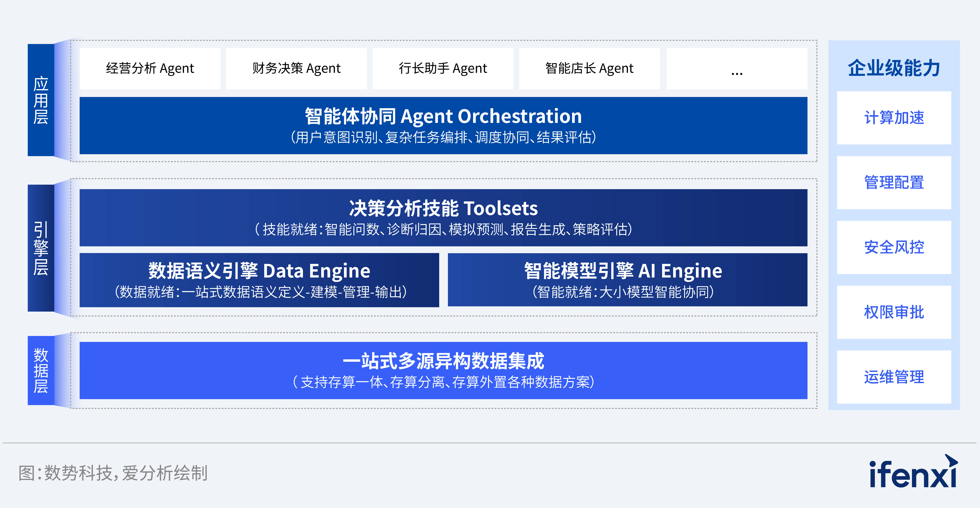Image resolution: width=980 pixels, height=508 pixels.
Task: Open the 行长助手 Agent box
Action: pyautogui.click(x=443, y=68)
